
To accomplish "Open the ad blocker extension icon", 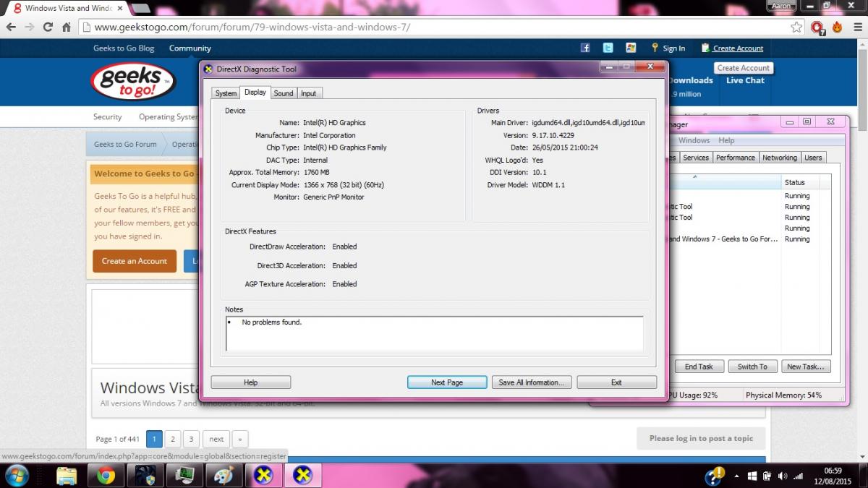I will (818, 27).
